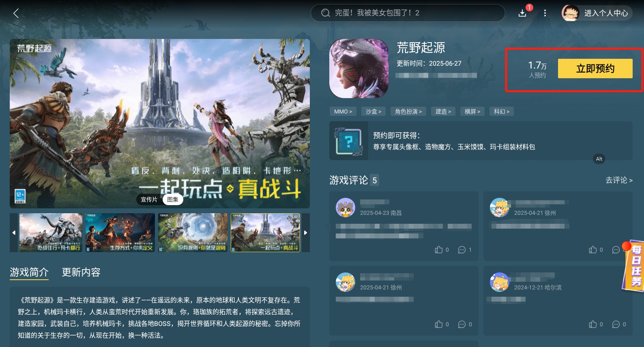Like the 2025-04-23 南昌 review
This screenshot has height=347, width=644.
439,250
